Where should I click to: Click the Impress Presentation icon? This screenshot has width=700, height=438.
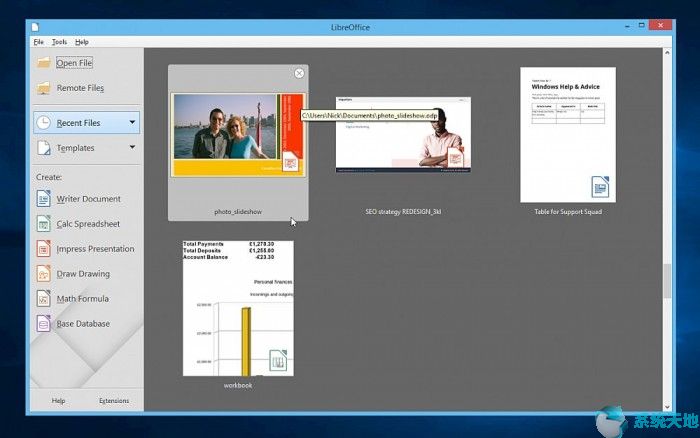click(x=43, y=249)
